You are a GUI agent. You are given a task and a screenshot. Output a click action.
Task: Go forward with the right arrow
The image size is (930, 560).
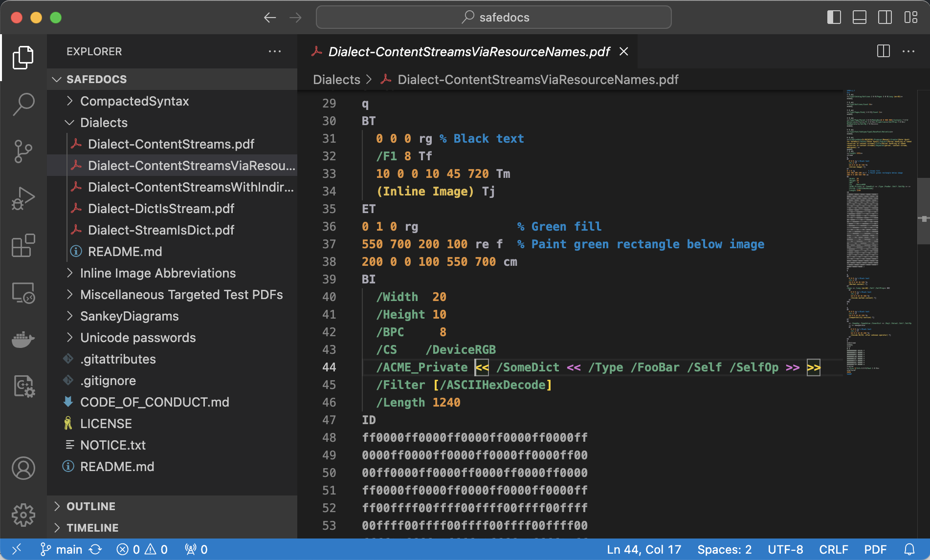(x=295, y=18)
